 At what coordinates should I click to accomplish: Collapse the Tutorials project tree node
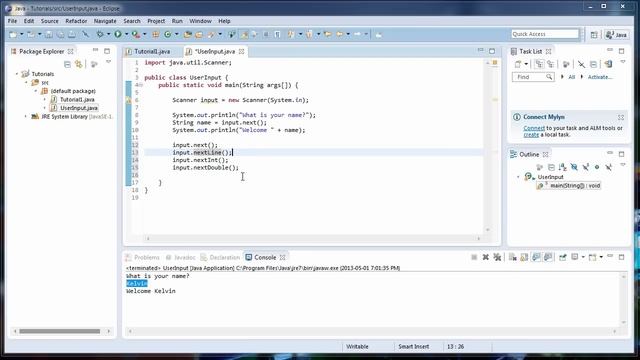click(17, 74)
